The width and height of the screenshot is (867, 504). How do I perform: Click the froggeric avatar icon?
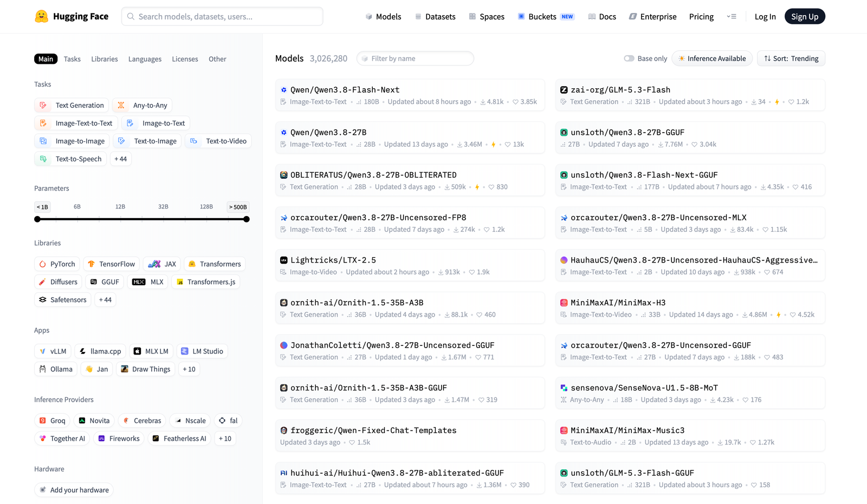pos(283,430)
